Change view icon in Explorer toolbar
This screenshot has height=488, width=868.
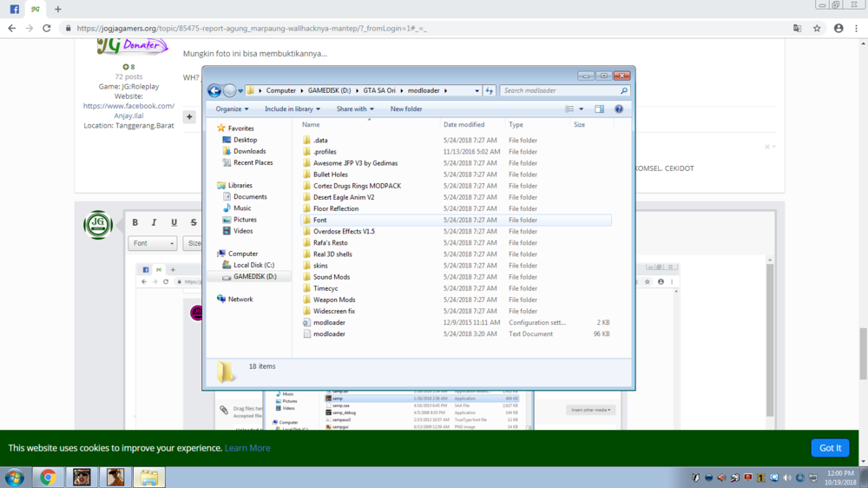[569, 109]
